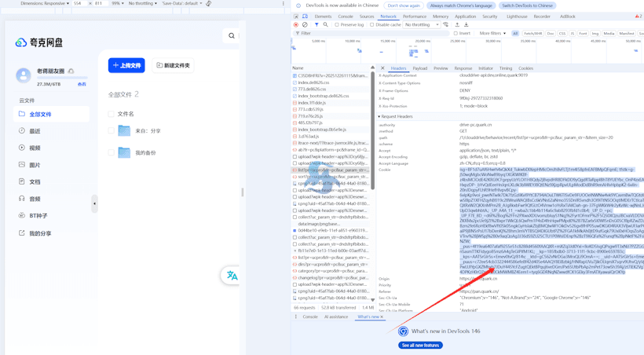Screen dimensions: 644x355
Task: Click the See all new features button
Action: [420, 346]
